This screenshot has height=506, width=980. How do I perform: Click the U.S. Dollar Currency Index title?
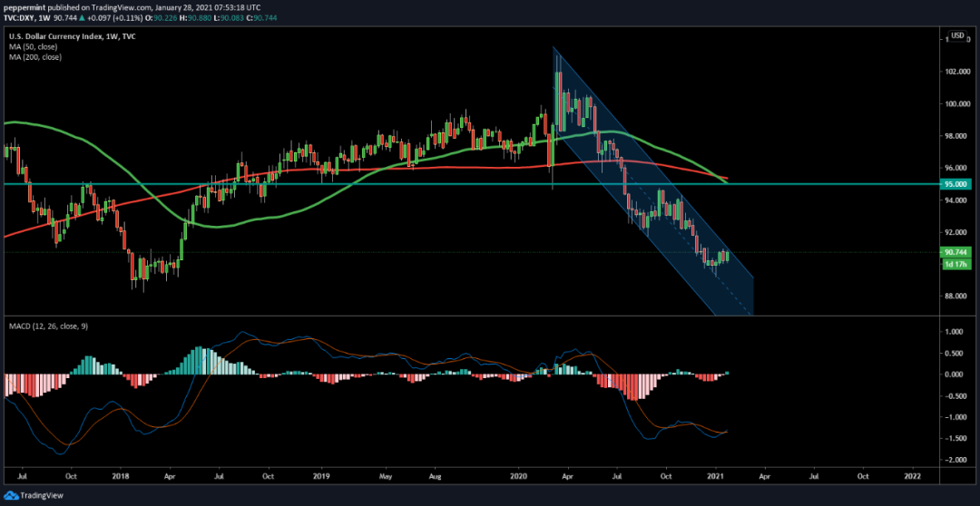coord(62,35)
